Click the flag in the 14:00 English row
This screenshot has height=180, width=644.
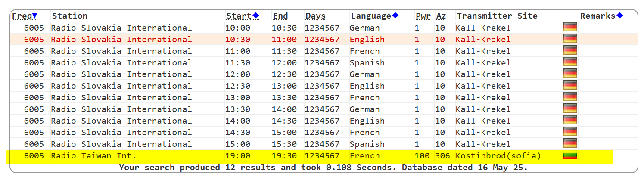pos(570,121)
